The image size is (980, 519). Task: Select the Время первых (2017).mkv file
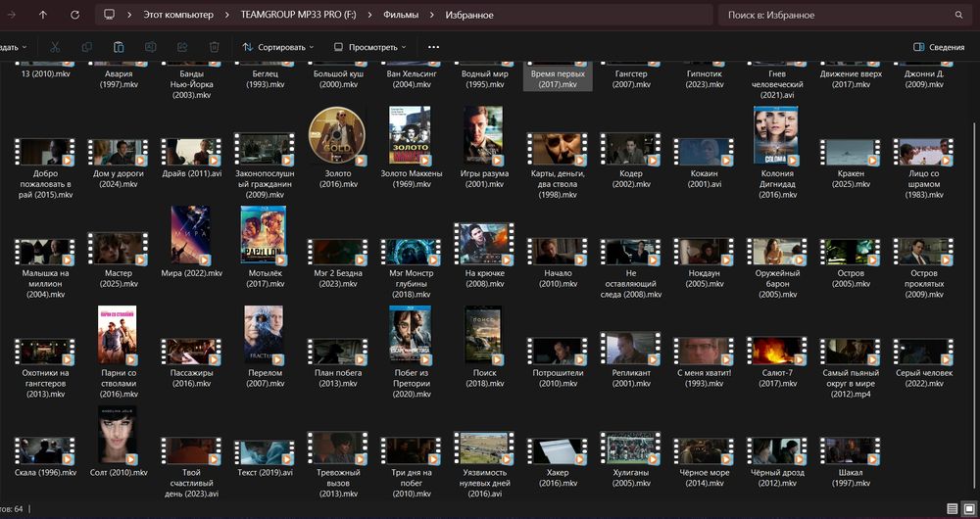click(x=558, y=76)
